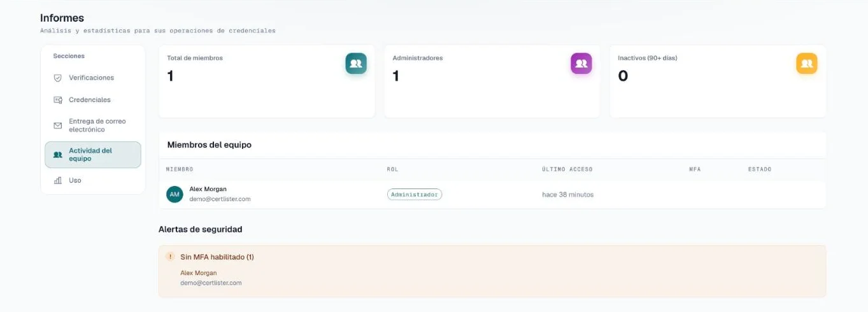Click the ÚLTIMO ACCESO column header
Screen dimensions: 868x312
pyautogui.click(x=567, y=169)
